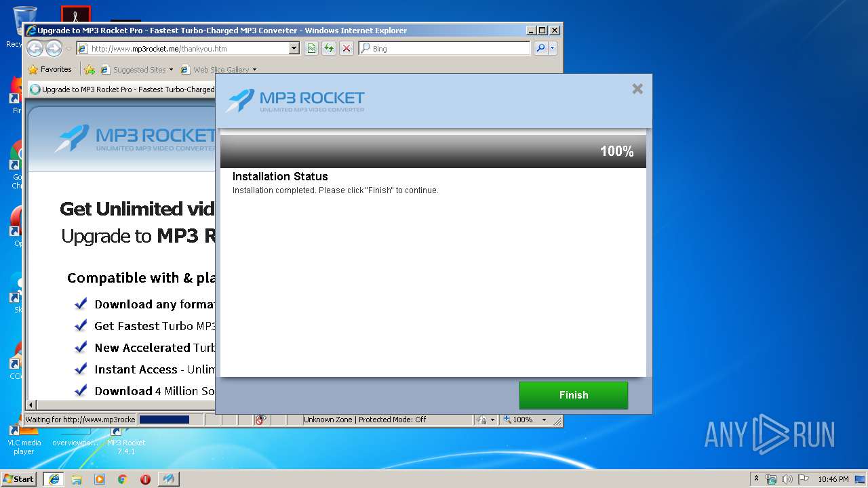Image resolution: width=868 pixels, height=488 pixels.
Task: Open Web Slice Gallery link
Action: (214, 69)
